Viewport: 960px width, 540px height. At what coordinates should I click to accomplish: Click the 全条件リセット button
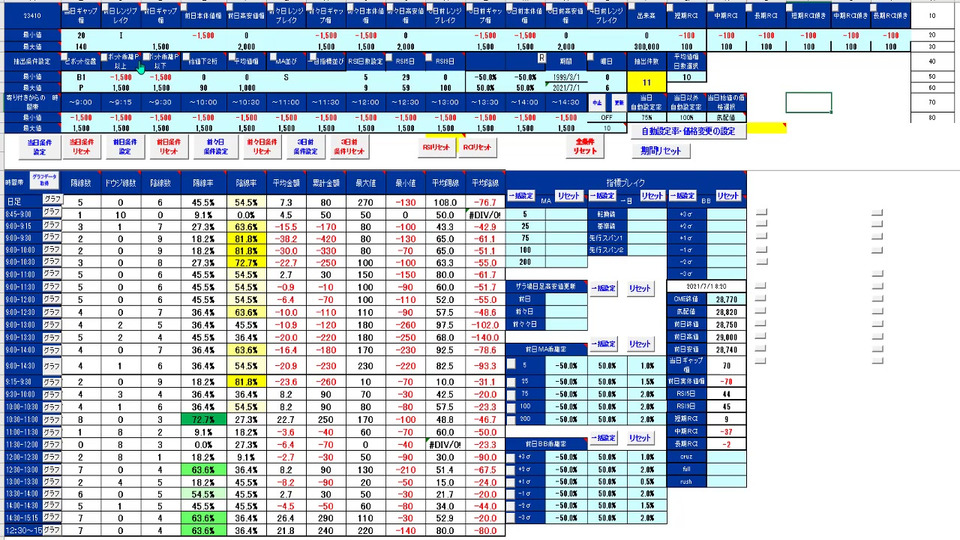(x=585, y=147)
